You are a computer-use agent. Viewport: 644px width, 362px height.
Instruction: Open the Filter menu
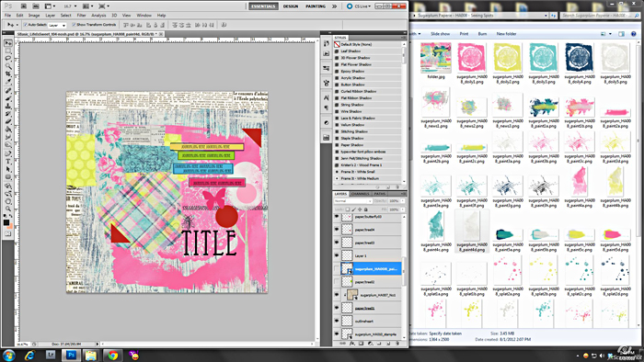81,16
